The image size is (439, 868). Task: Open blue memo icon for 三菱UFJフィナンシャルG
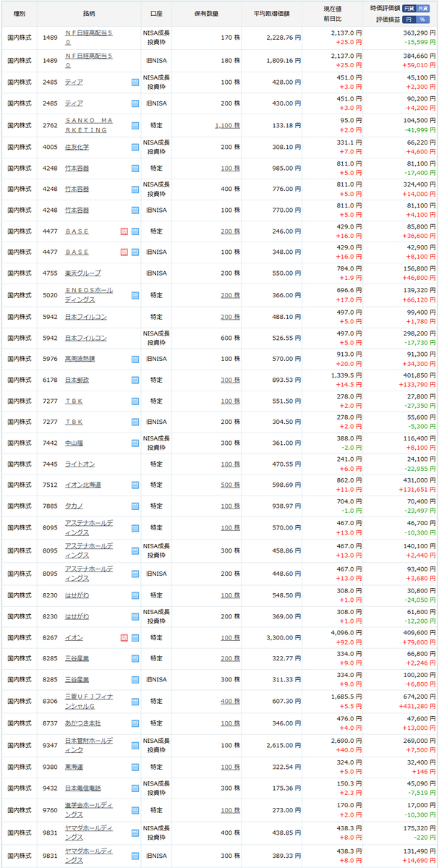click(135, 701)
